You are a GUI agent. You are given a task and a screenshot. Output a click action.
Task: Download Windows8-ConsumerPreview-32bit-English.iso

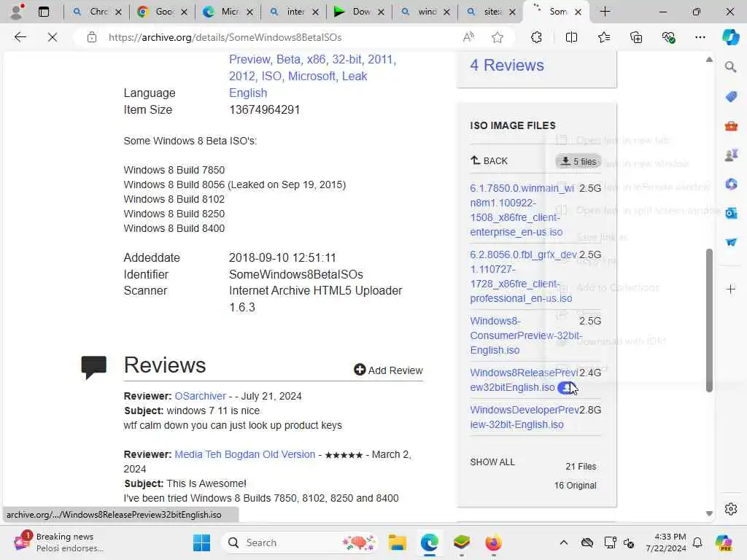coord(526,335)
